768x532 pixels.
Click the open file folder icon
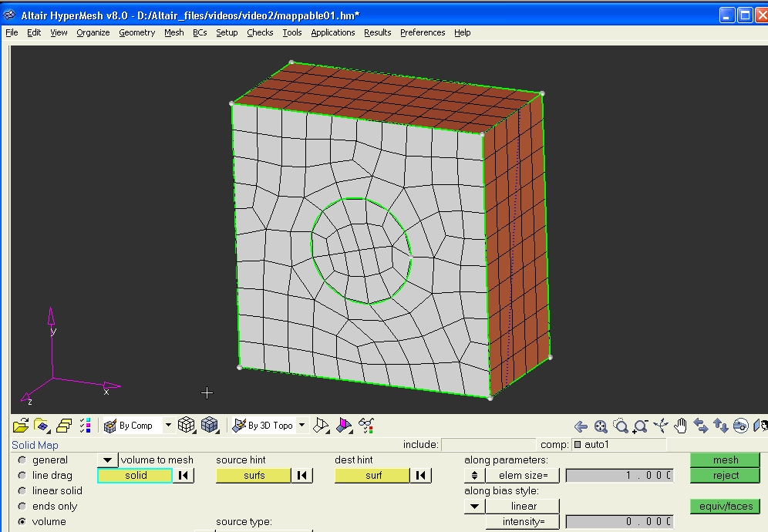[x=21, y=425]
